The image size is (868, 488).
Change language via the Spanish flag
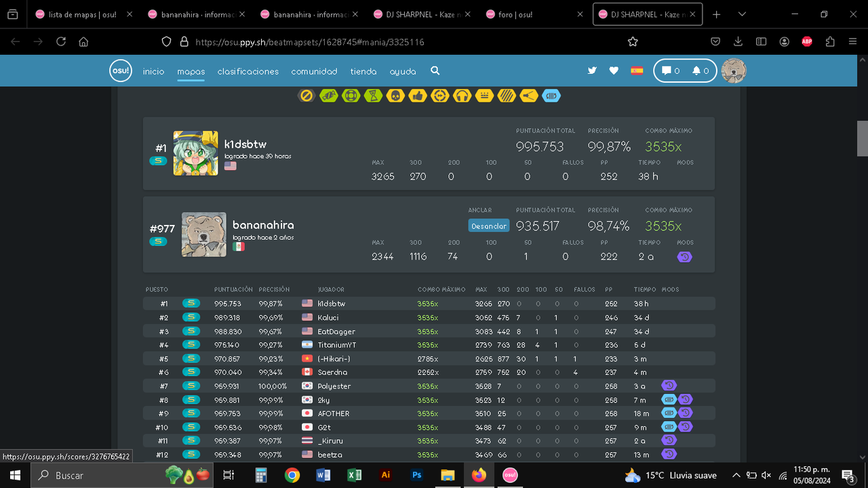[x=637, y=70]
